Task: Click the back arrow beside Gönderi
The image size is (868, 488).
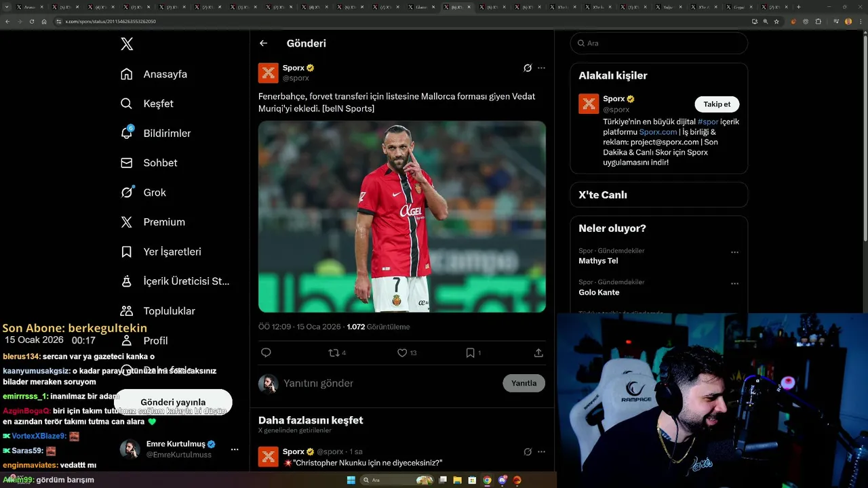Action: click(x=263, y=43)
